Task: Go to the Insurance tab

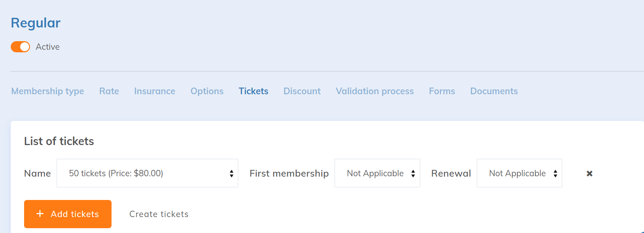Action: [x=155, y=91]
